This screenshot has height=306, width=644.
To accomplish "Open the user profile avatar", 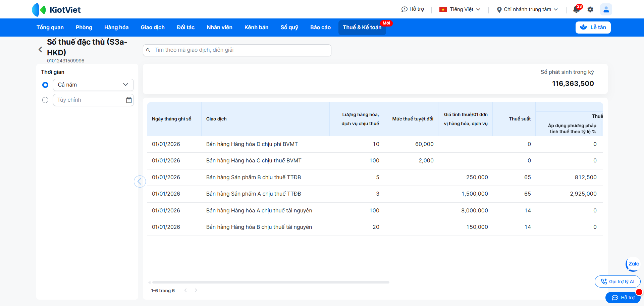I will (606, 9).
